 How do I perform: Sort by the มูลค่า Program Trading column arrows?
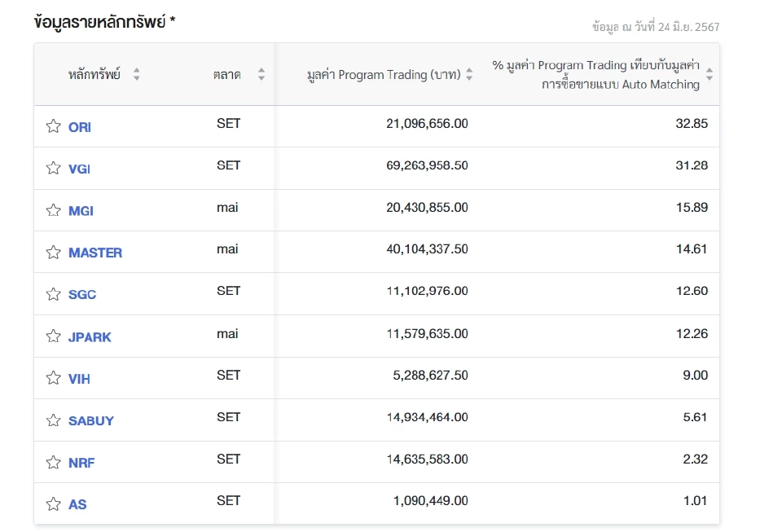(470, 73)
